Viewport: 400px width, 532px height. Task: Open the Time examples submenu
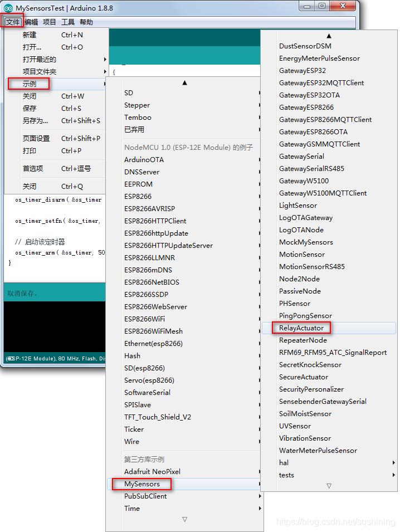click(x=184, y=508)
